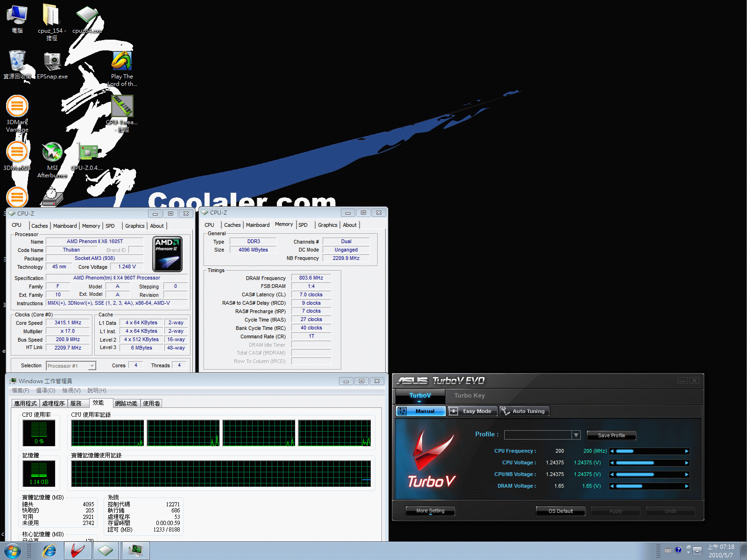Open the CPU-Tweaker shortcut icon

click(122, 113)
